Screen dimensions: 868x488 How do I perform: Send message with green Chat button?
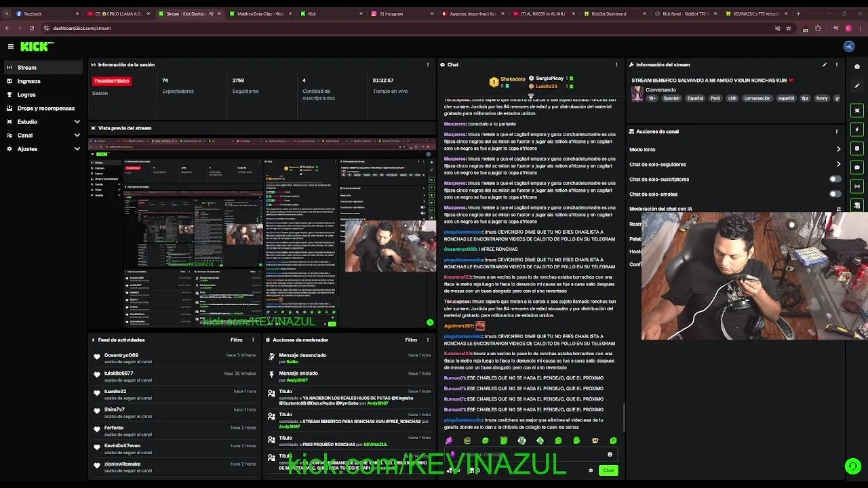[608, 470]
